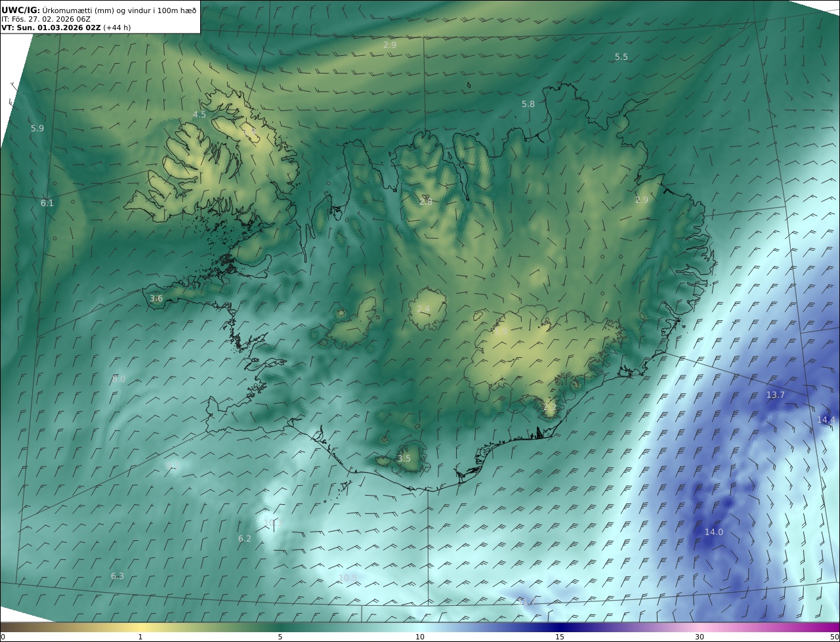The width and height of the screenshot is (840, 642).
Task: Click the 2.2 value label on southern Vatnajökull
Action: coord(550,408)
